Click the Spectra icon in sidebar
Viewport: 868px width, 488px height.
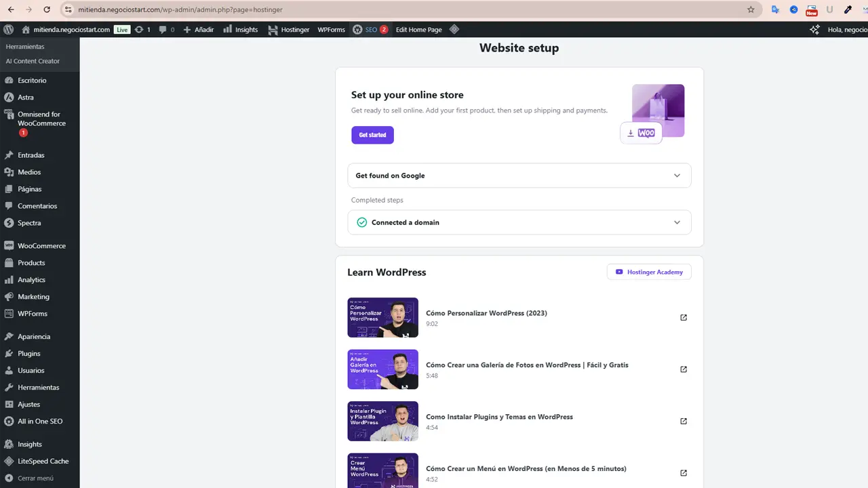tap(9, 223)
